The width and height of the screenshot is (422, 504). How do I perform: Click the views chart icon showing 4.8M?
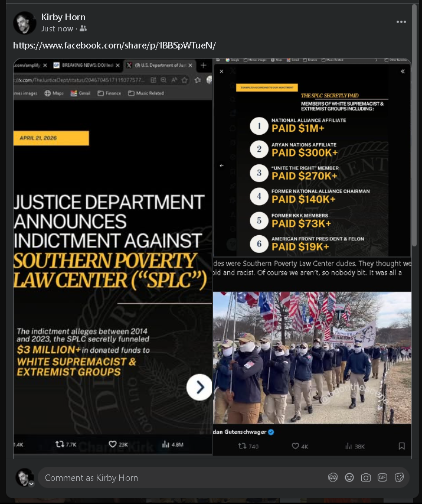coord(166,444)
